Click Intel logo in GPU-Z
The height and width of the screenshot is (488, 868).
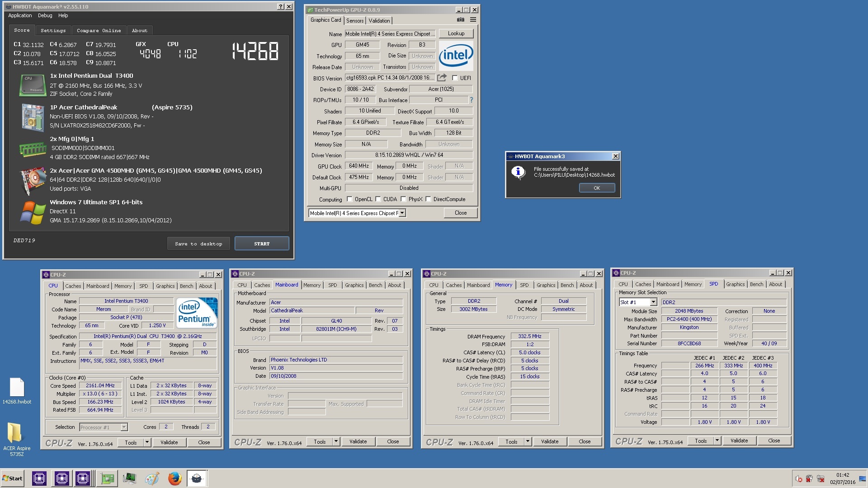[x=456, y=56]
